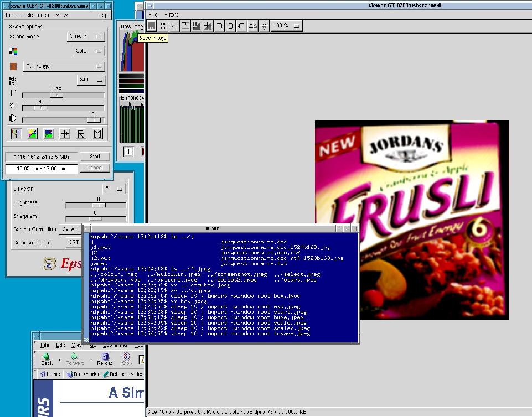
Task: Click the nipah terminal title bar
Action: coord(213,229)
